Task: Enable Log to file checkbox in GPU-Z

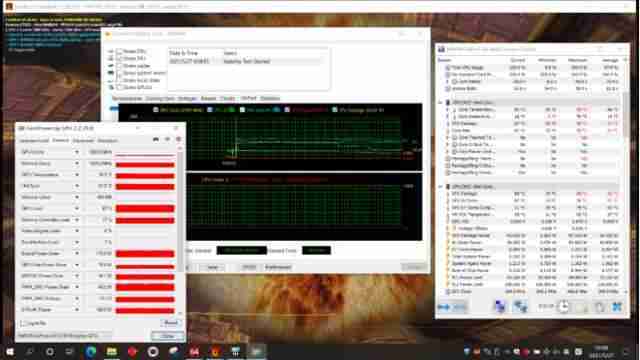Action: [x=23, y=323]
